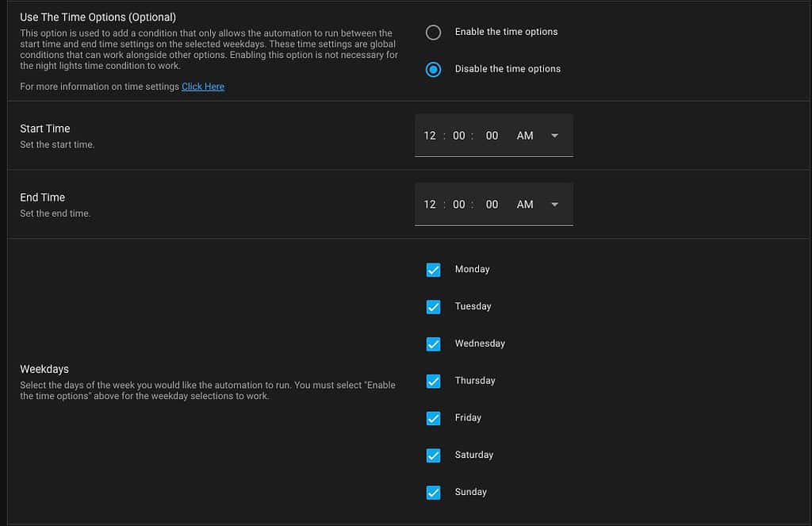Click the End Time seconds field
This screenshot has width=812, height=526.
click(x=492, y=205)
